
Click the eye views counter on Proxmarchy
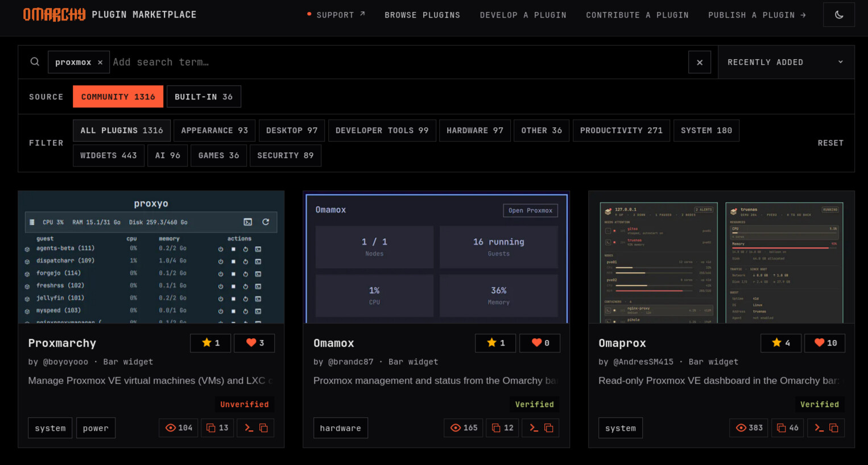[x=179, y=427]
